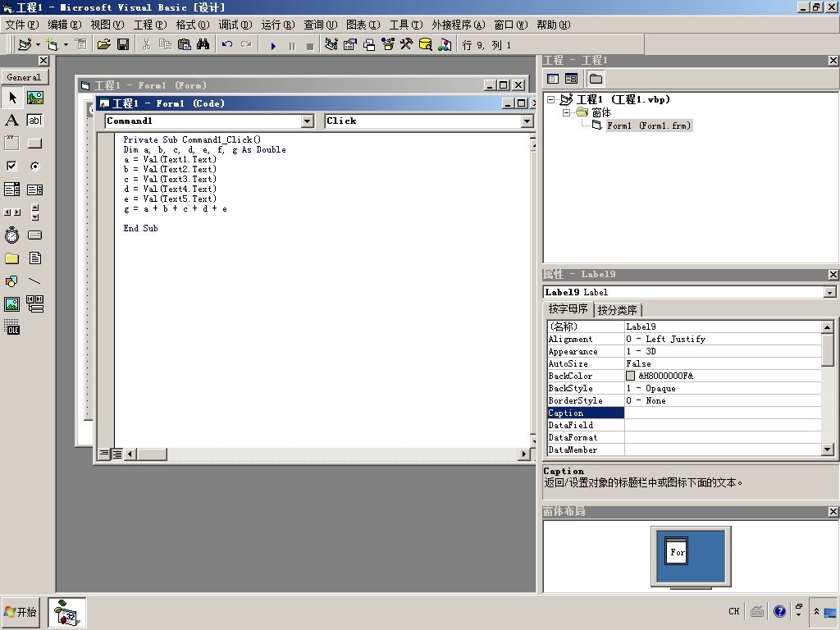Open the Command1 object dropdown
The width and height of the screenshot is (840, 630).
307,121
